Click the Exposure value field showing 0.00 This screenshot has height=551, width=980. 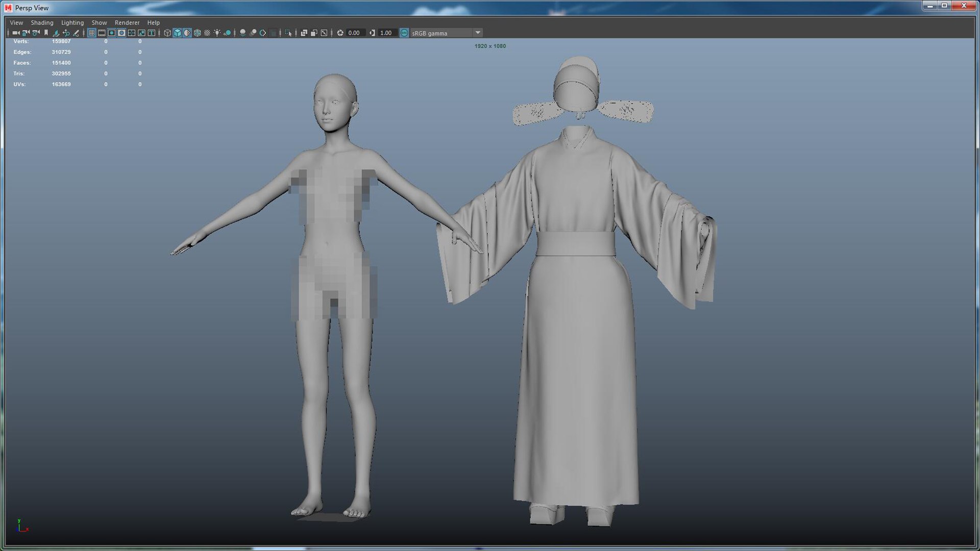coord(355,33)
